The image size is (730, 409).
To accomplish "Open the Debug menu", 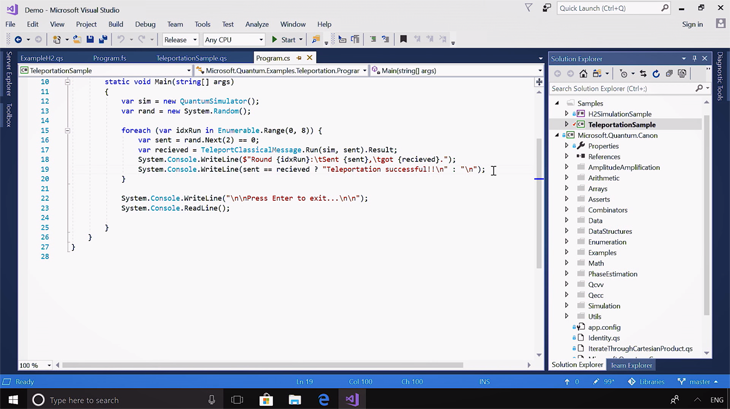I will 145,24.
